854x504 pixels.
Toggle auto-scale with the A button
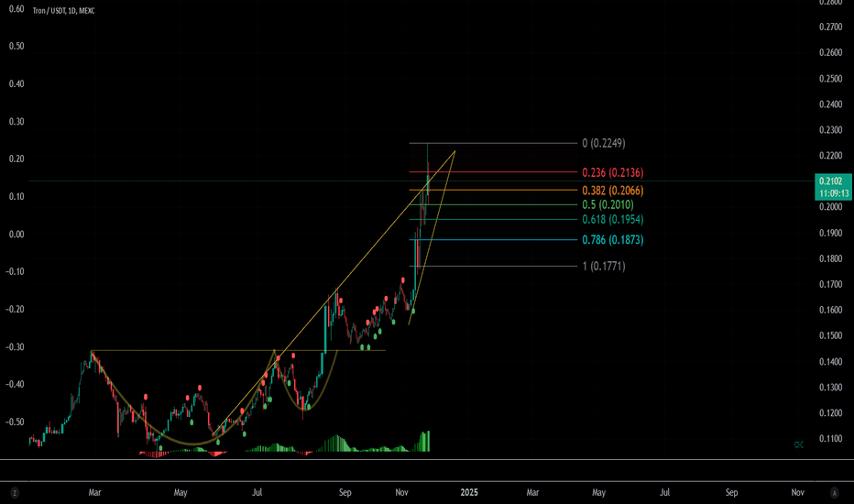(832, 492)
